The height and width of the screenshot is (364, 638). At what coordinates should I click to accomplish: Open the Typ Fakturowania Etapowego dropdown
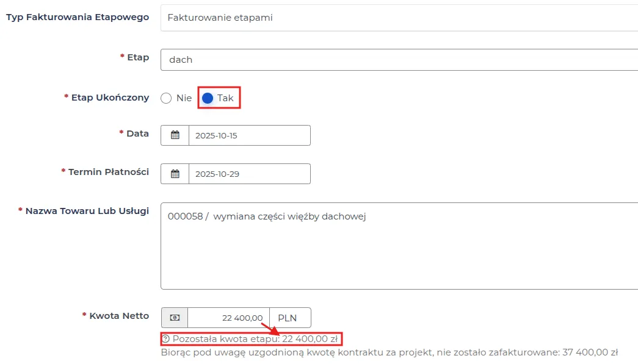[399, 18]
